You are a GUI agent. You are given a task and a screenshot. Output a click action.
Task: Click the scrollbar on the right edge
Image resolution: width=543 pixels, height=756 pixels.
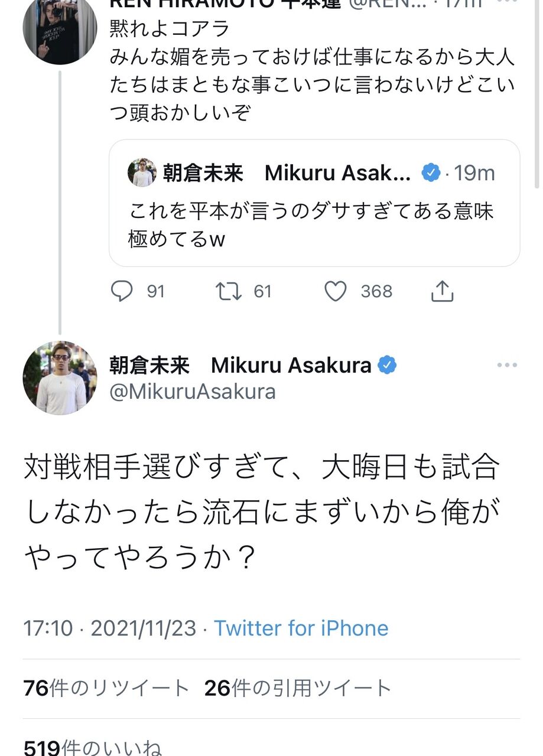tap(536, 94)
